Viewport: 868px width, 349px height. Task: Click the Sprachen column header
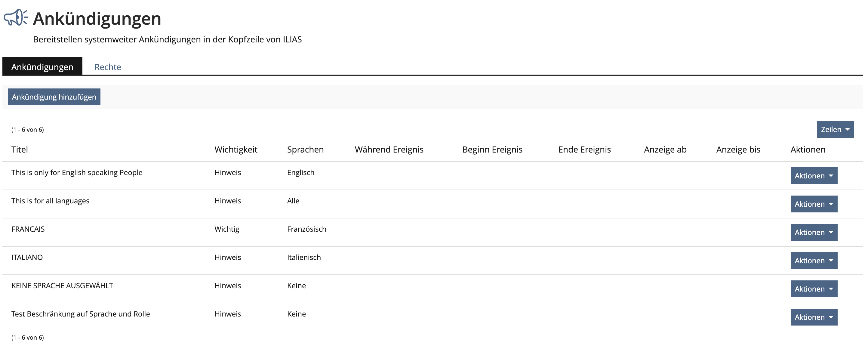pyautogui.click(x=305, y=150)
